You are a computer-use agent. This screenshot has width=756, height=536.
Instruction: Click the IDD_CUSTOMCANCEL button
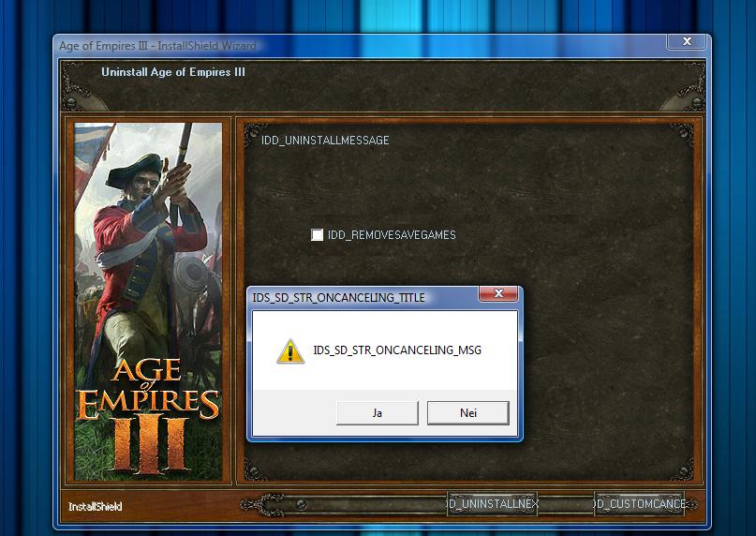coord(639,504)
